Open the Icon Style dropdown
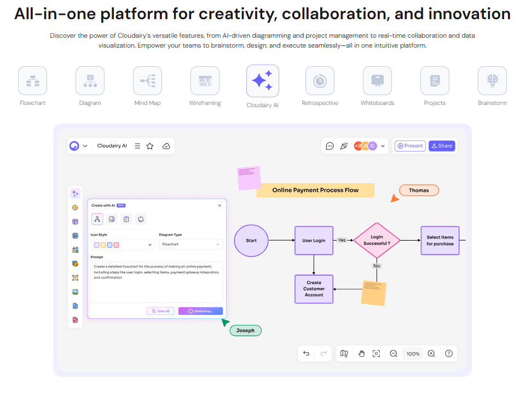The height and width of the screenshot is (403, 532). coord(123,245)
